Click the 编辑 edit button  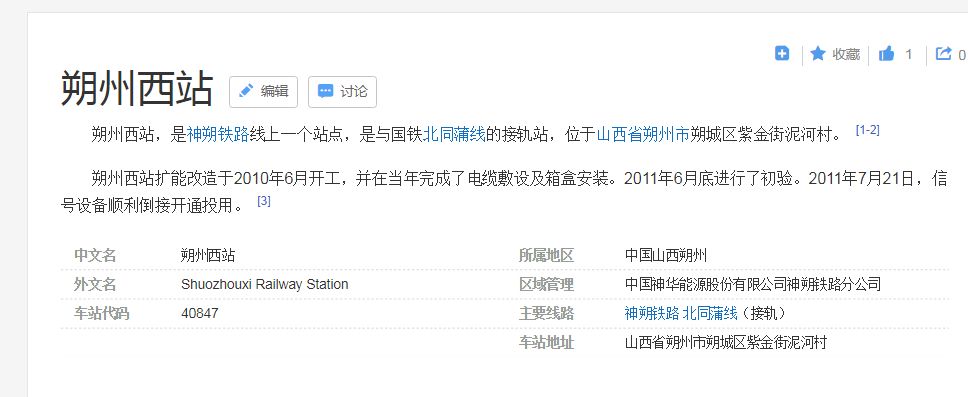coord(264,91)
